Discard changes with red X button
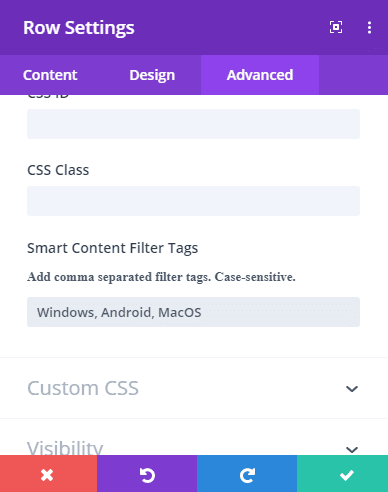Screen dimensions: 388x492 (48, 474)
